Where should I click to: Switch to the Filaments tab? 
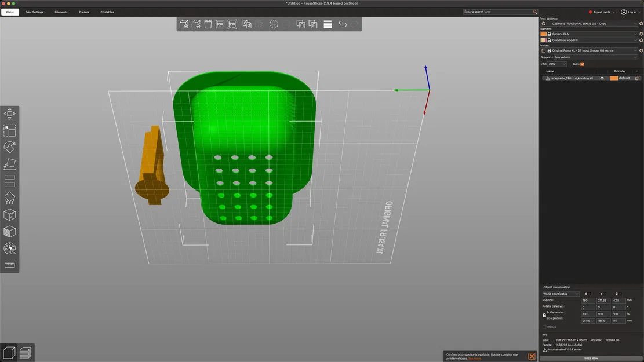(x=61, y=12)
